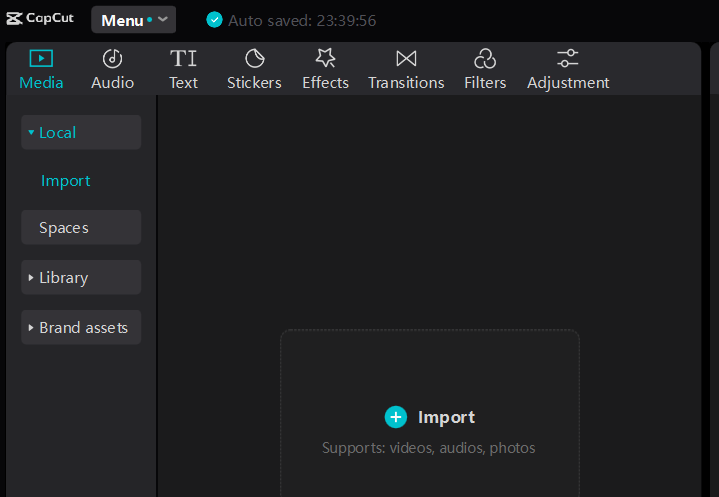Open the Menu dropdown
Image resolution: width=719 pixels, height=497 pixels.
tap(133, 20)
